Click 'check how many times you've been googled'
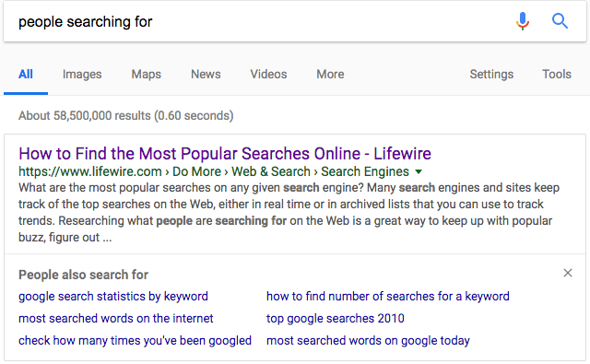The height and width of the screenshot is (364, 590). [x=135, y=341]
